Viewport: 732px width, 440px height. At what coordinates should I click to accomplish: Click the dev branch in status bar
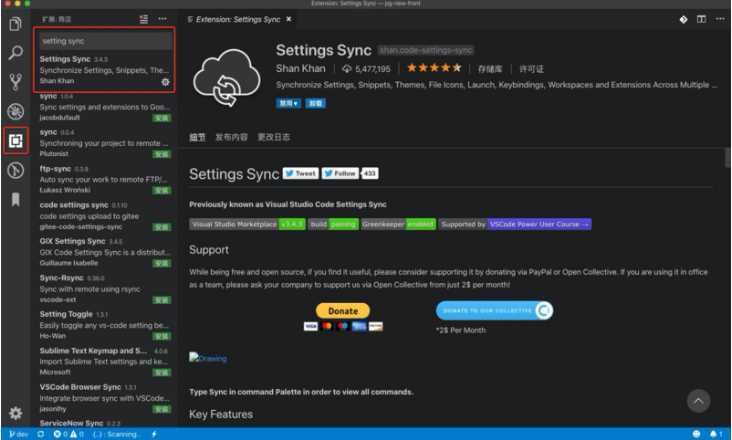(18, 434)
